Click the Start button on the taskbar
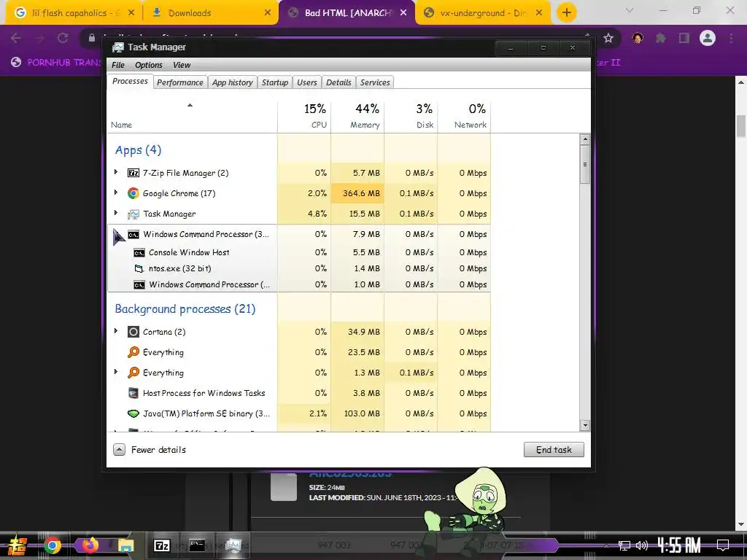 [x=18, y=545]
